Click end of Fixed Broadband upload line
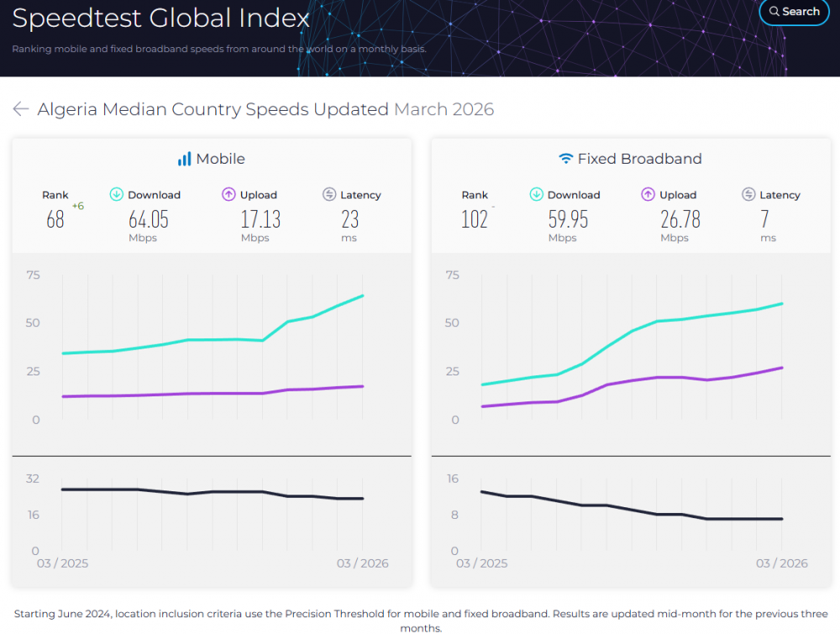 click(782, 368)
